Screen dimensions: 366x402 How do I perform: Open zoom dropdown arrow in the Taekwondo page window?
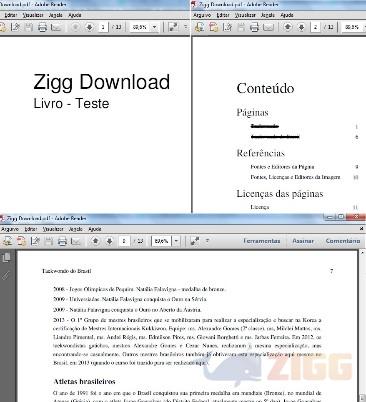click(176, 241)
